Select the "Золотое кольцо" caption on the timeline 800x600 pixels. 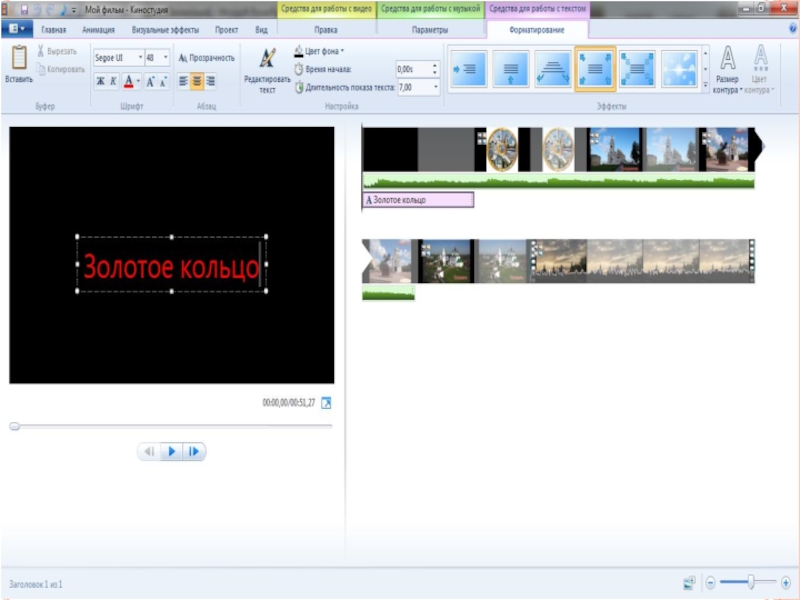tap(417, 200)
